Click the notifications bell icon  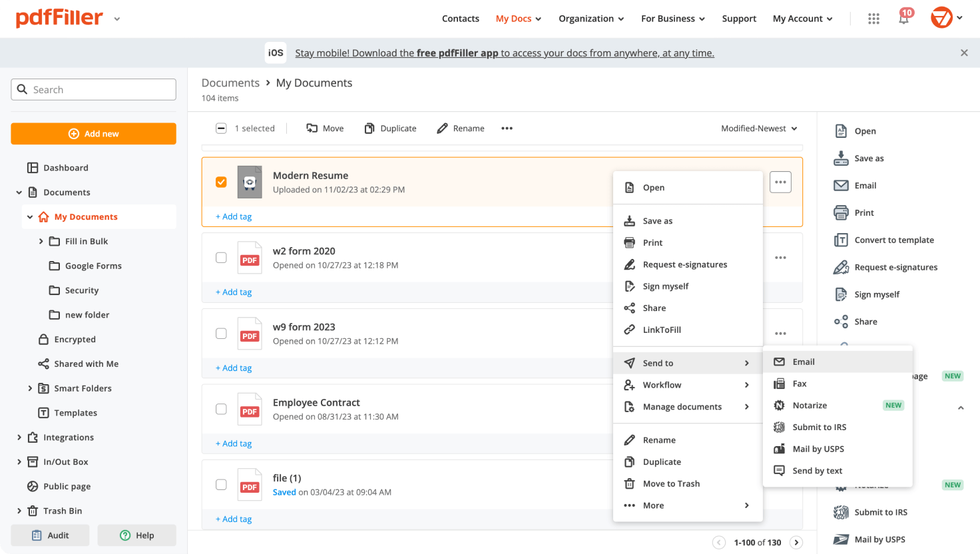pyautogui.click(x=903, y=19)
